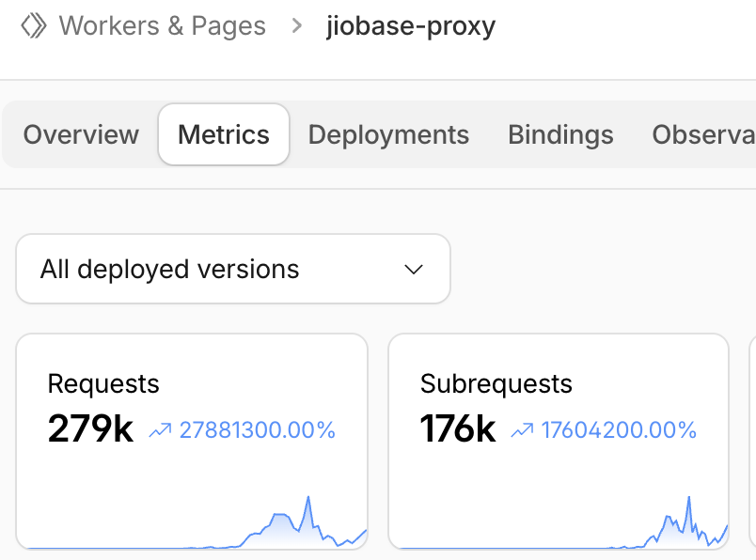The width and height of the screenshot is (756, 560).
Task: Go to the Deployments tab
Action: tap(388, 134)
